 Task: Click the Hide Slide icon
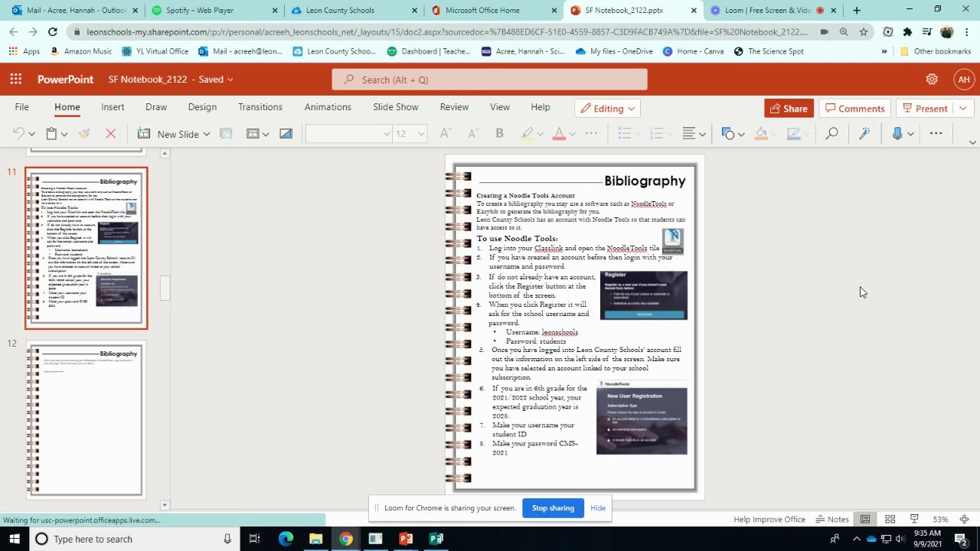coord(286,134)
